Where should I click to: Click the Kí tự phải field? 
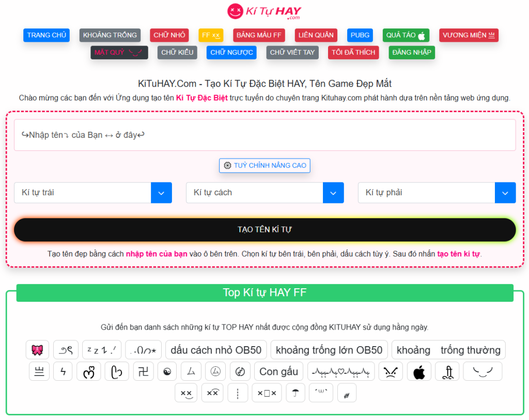click(x=426, y=193)
